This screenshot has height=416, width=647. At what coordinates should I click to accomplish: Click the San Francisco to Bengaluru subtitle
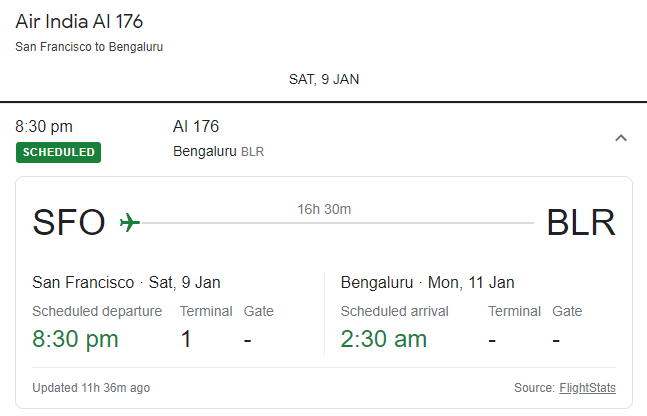tap(89, 47)
